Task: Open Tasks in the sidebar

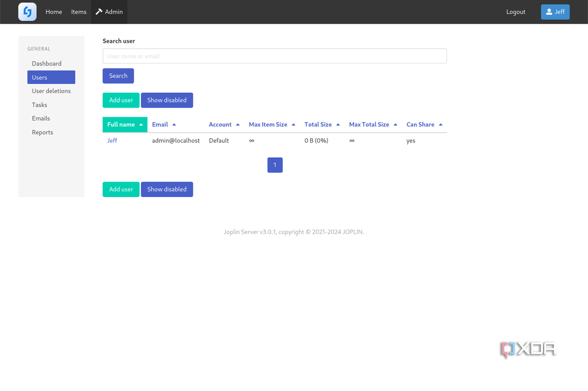Action: [x=51, y=105]
